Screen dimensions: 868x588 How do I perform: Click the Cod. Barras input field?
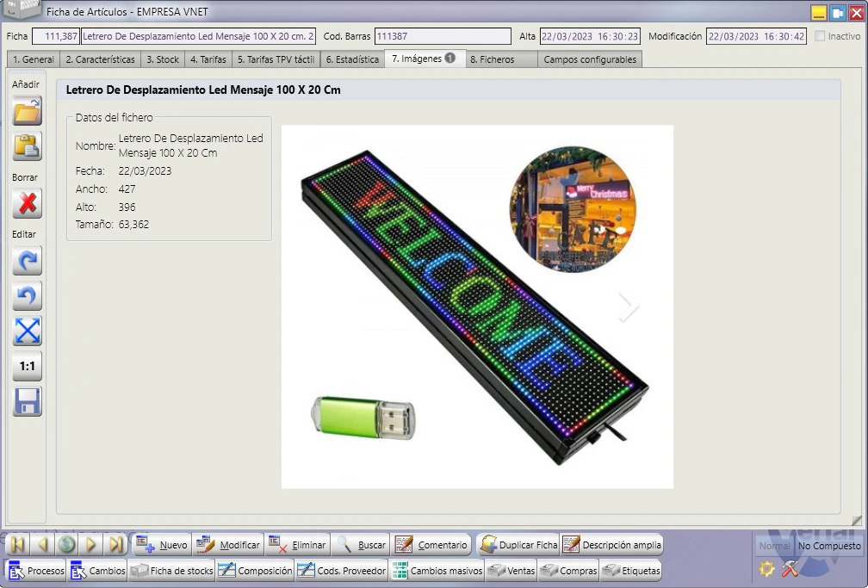[443, 36]
